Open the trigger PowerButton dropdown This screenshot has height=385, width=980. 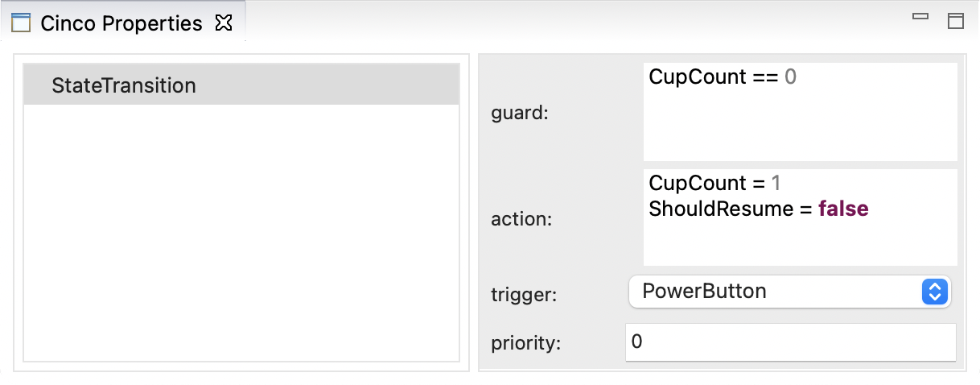(776, 292)
